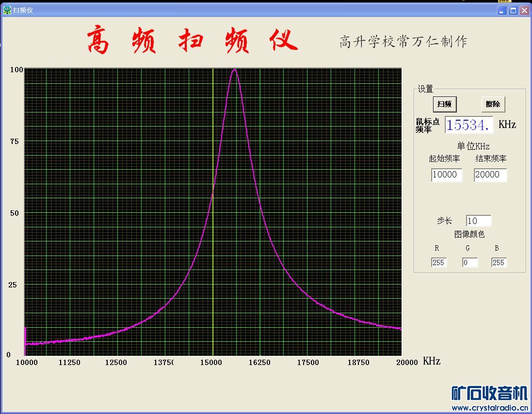Click the 15000 x-axis label
The image size is (532, 414).
211,363
